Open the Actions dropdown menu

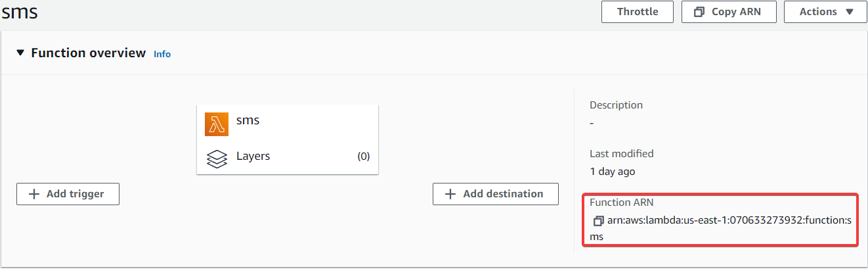(x=825, y=12)
